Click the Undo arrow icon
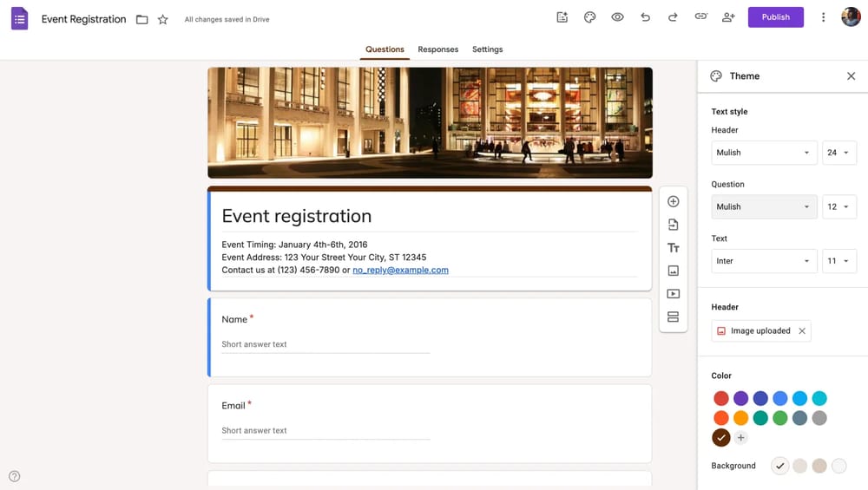Image resolution: width=868 pixels, height=490 pixels. coord(645,17)
